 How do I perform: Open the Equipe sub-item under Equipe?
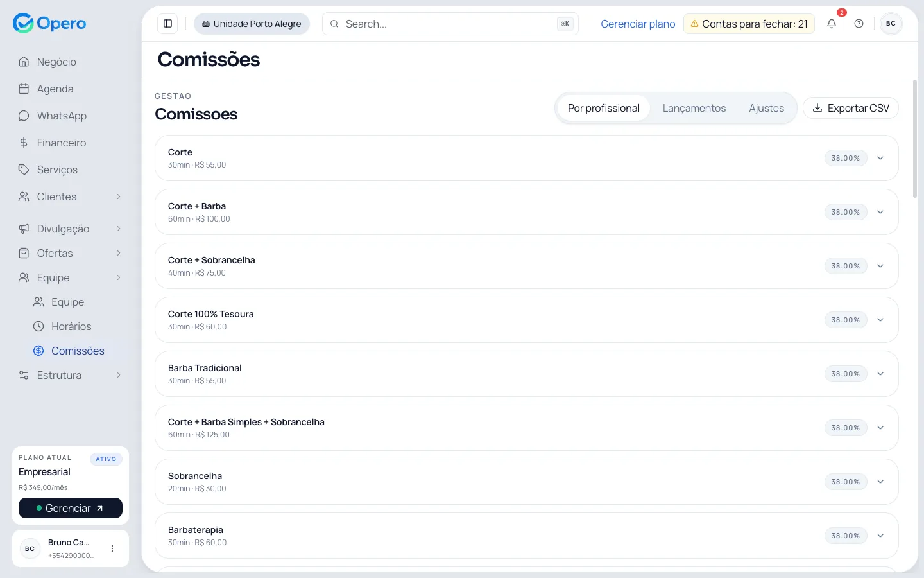click(77, 302)
